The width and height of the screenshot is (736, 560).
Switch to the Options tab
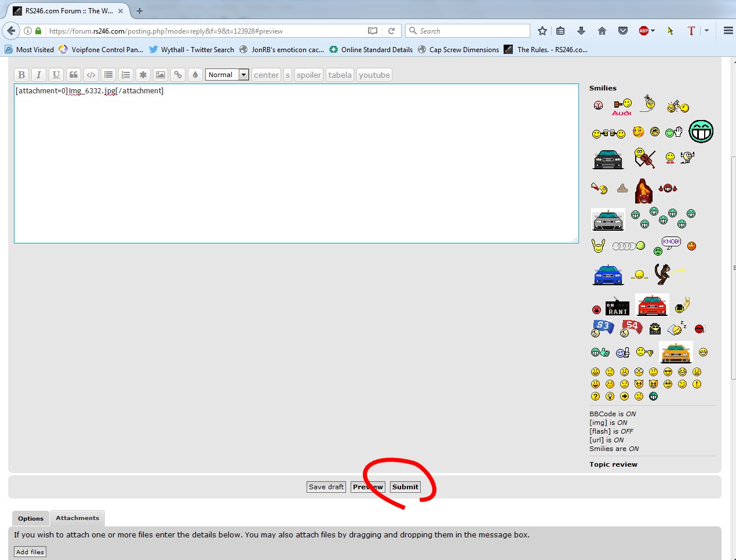coord(31,518)
